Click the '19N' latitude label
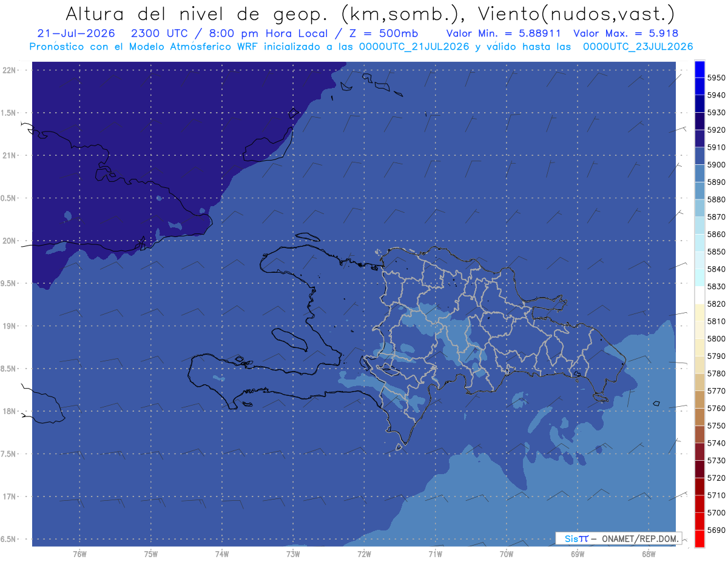 [x=9, y=326]
